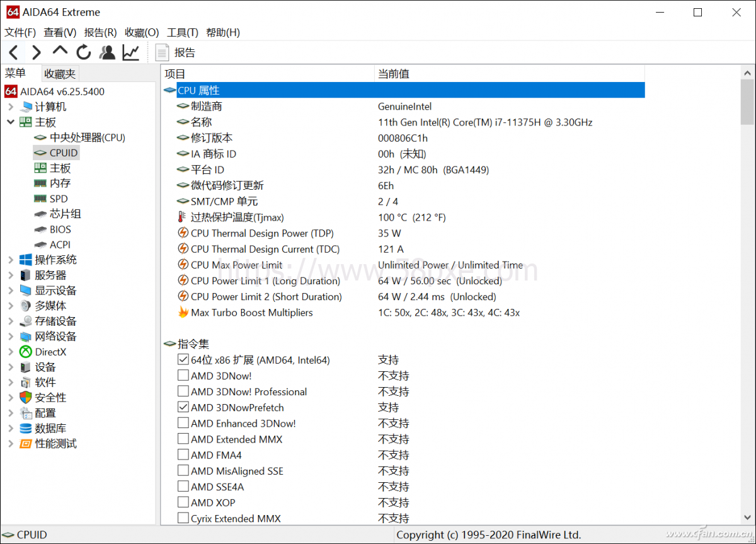Select the CPUID tree item
The width and height of the screenshot is (756, 544).
click(x=64, y=153)
